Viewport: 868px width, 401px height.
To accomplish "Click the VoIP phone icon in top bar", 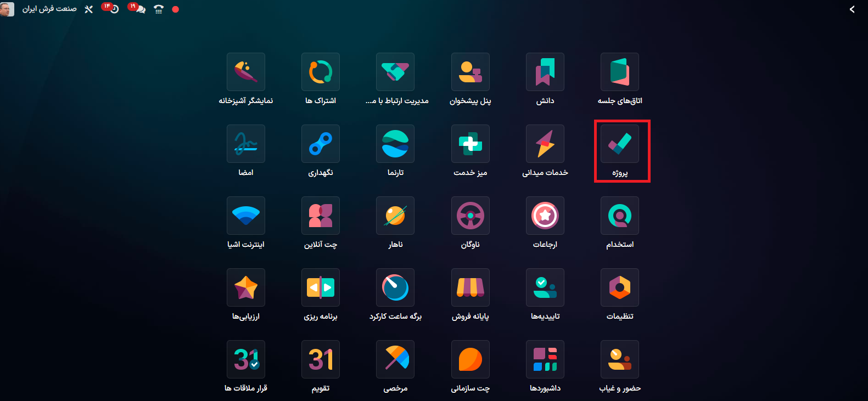I will tap(159, 9).
